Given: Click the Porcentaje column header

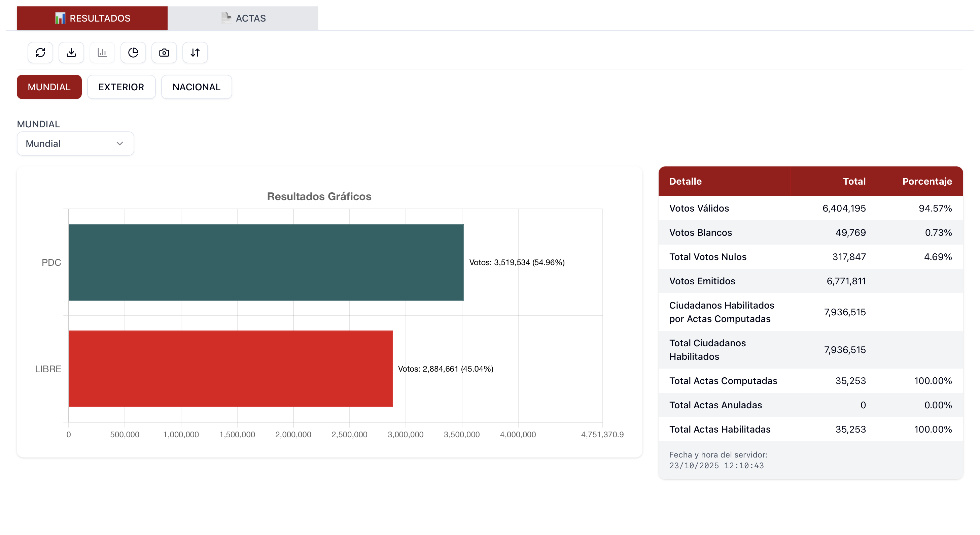Looking at the screenshot, I should [927, 181].
